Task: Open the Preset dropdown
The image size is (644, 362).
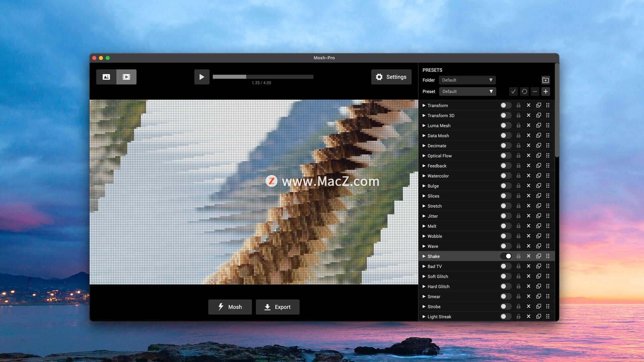Action: 467,92
